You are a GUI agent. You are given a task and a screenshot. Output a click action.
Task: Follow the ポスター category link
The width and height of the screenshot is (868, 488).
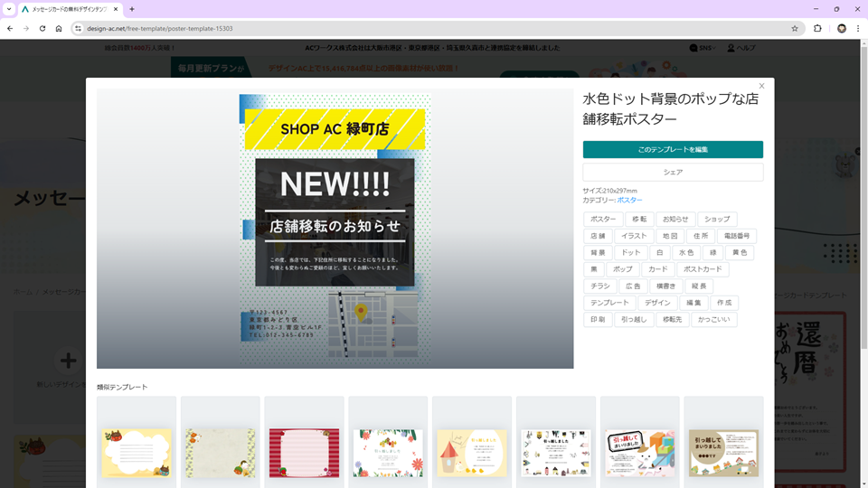tap(630, 200)
